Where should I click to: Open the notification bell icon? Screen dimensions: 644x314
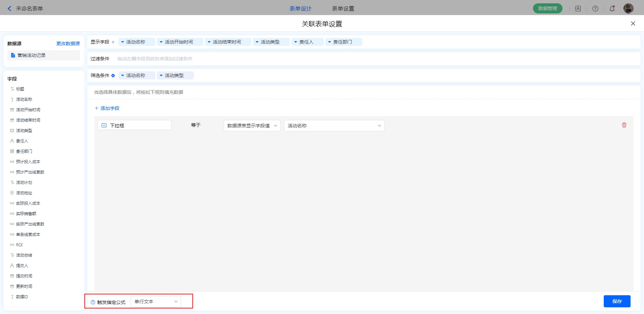612,9
